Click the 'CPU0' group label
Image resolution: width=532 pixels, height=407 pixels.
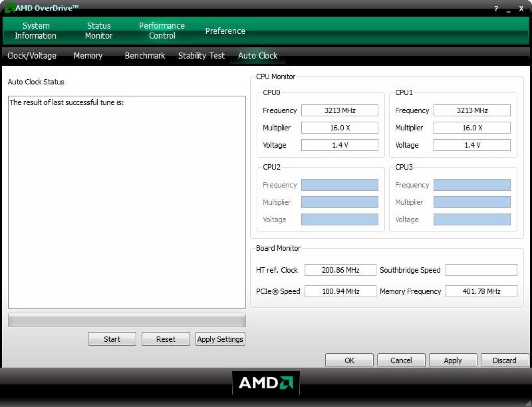point(271,92)
